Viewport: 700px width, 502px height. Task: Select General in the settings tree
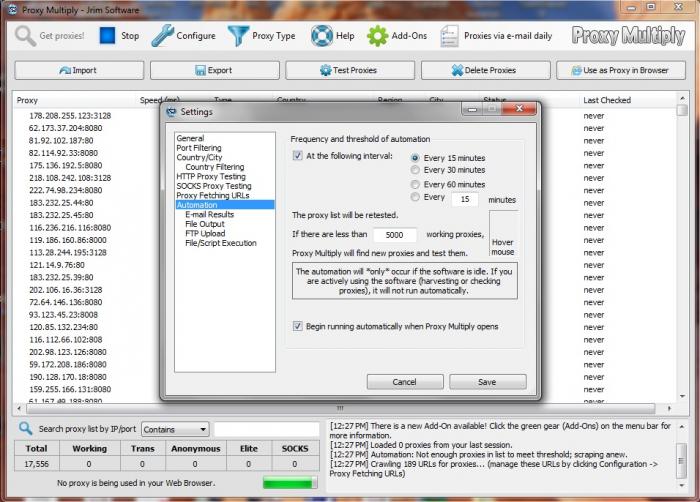(190, 138)
